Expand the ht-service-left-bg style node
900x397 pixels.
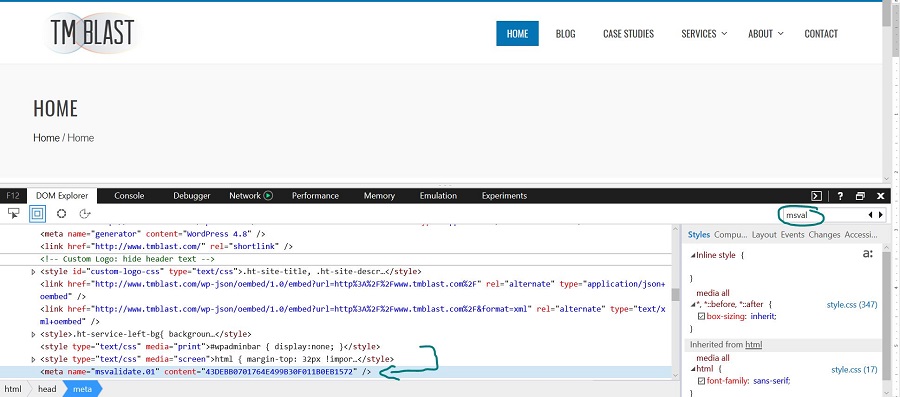click(x=33, y=334)
